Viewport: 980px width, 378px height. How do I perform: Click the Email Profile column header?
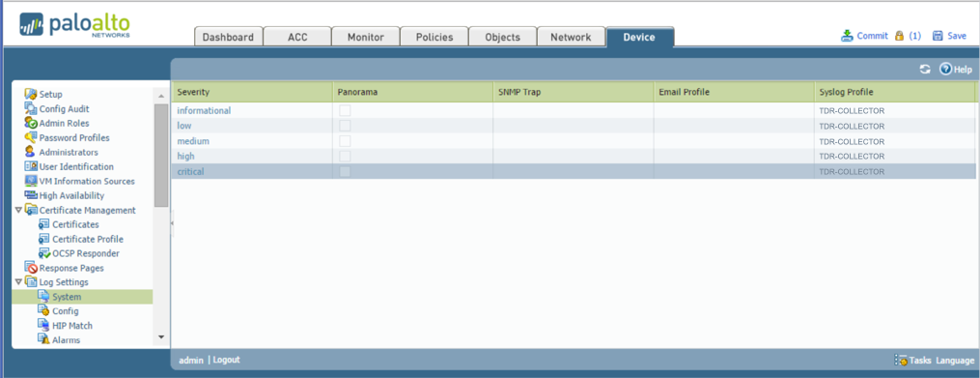click(x=734, y=92)
